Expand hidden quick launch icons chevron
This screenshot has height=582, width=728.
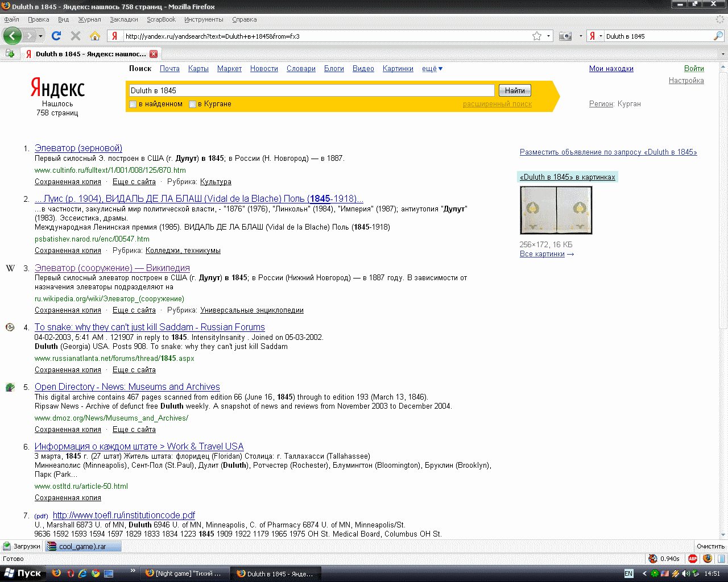[x=133, y=570]
